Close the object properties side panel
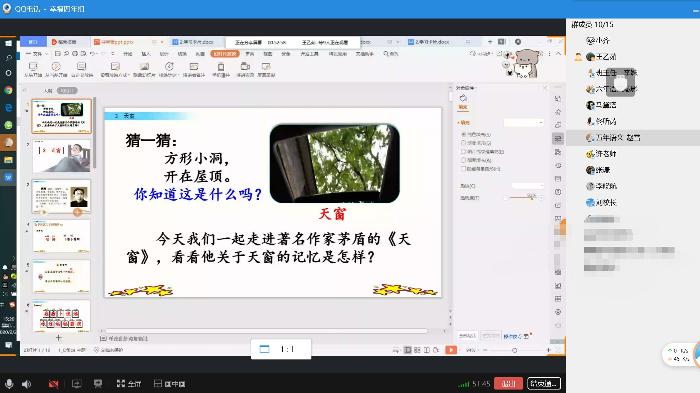Image resolution: width=700 pixels, height=393 pixels. pyautogui.click(x=545, y=88)
